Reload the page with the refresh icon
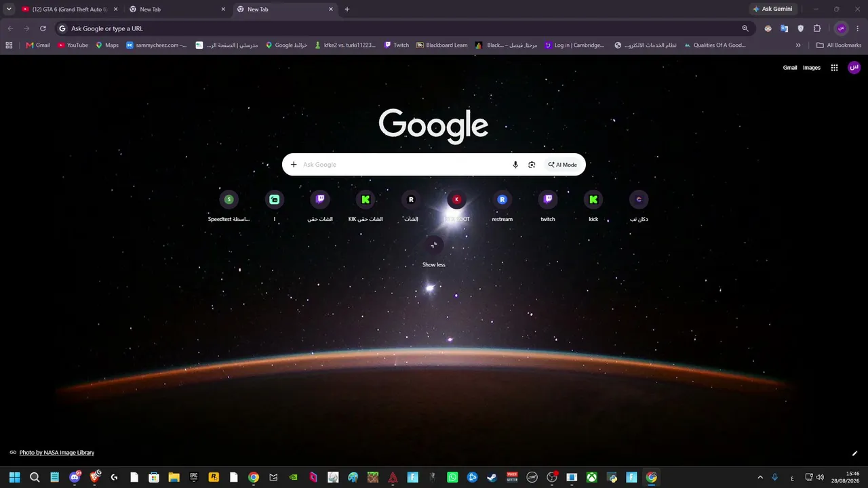The width and height of the screenshot is (868, 488). (43, 28)
